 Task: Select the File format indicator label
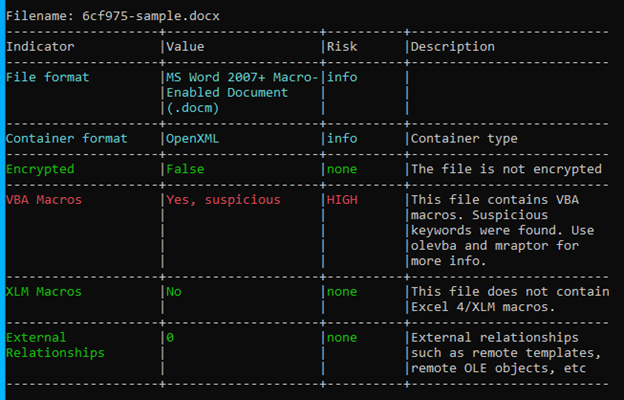[x=48, y=77]
